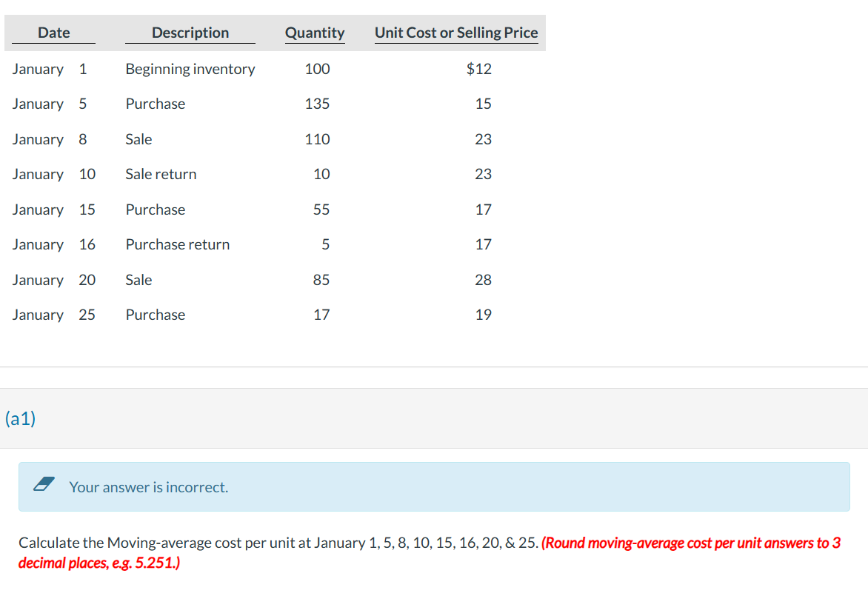
Task: Select the January 8 Sale row
Action: (x=138, y=138)
